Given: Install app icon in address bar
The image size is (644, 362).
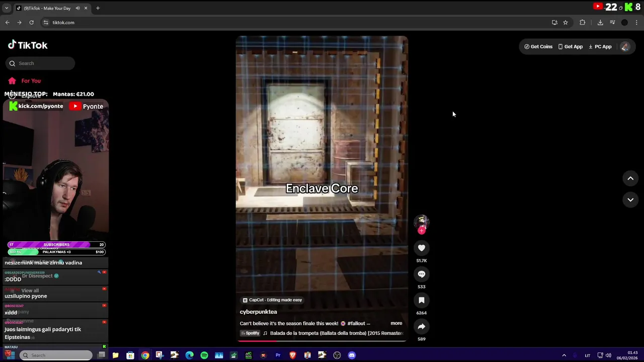Looking at the screenshot, I should click(x=554, y=22).
